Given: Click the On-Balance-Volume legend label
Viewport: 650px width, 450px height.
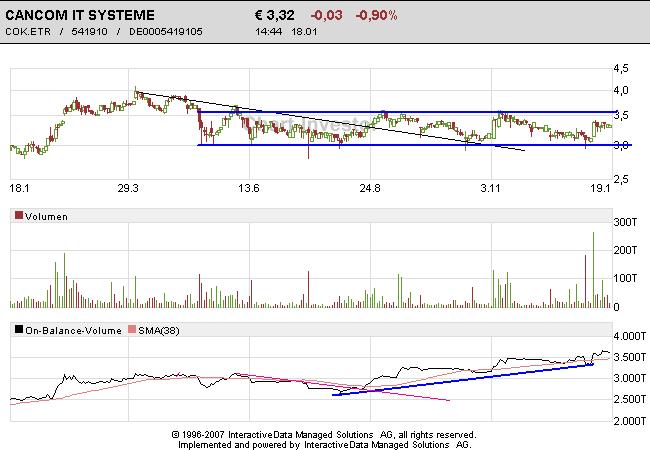Looking at the screenshot, I should (73, 330).
